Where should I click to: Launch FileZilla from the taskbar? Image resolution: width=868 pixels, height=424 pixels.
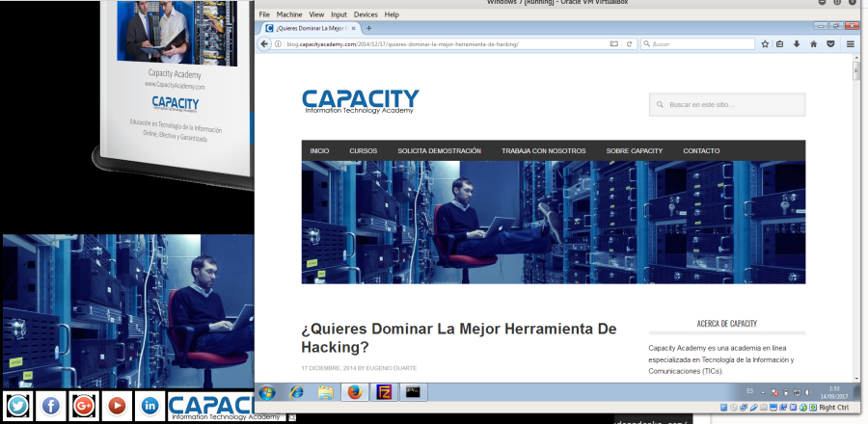tap(384, 392)
